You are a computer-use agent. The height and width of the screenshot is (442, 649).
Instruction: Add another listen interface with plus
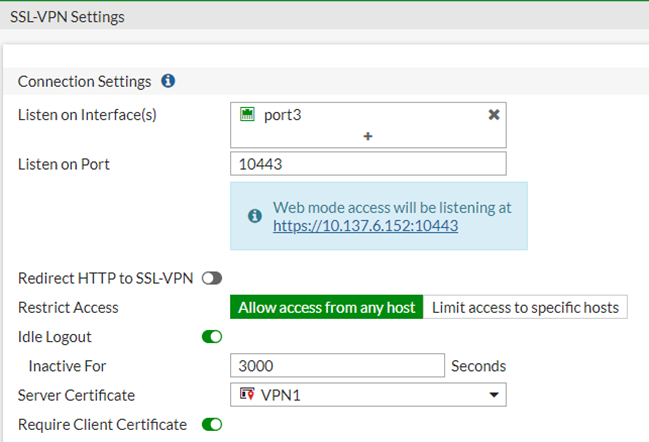(x=368, y=135)
